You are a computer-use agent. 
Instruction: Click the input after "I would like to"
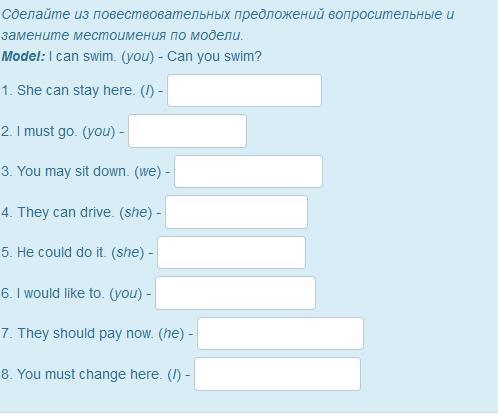tap(235, 293)
